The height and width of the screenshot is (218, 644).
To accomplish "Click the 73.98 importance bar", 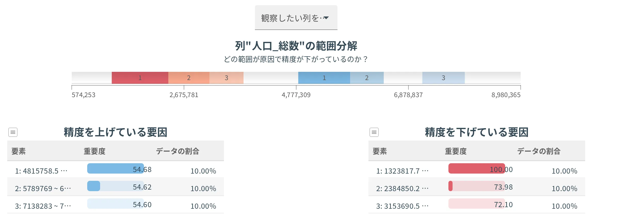I will pyautogui.click(x=477, y=186).
